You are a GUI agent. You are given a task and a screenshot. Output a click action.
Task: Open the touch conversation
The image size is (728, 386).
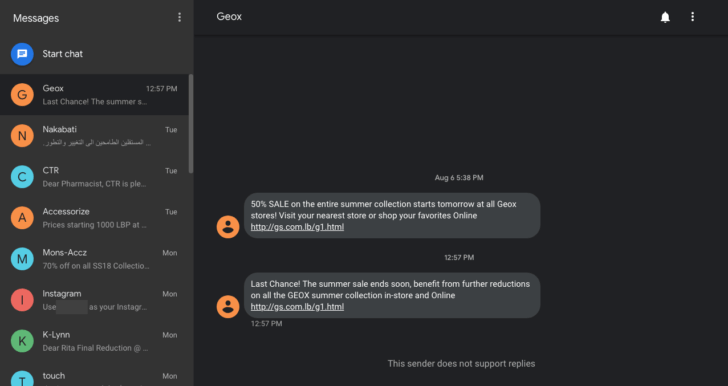point(94,376)
